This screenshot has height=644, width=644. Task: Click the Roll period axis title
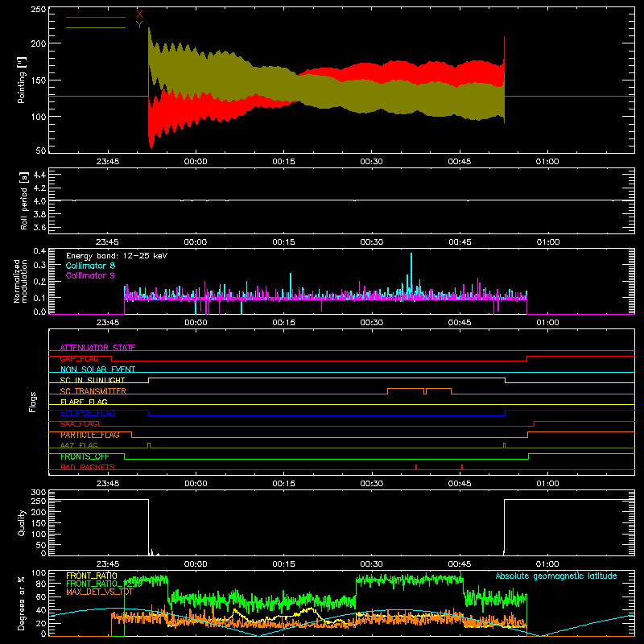point(23,200)
